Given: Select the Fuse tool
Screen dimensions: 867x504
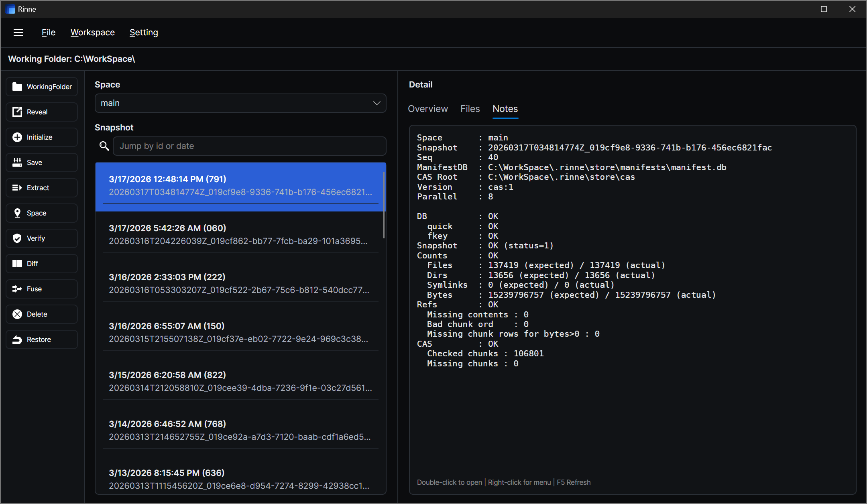Looking at the screenshot, I should (41, 289).
